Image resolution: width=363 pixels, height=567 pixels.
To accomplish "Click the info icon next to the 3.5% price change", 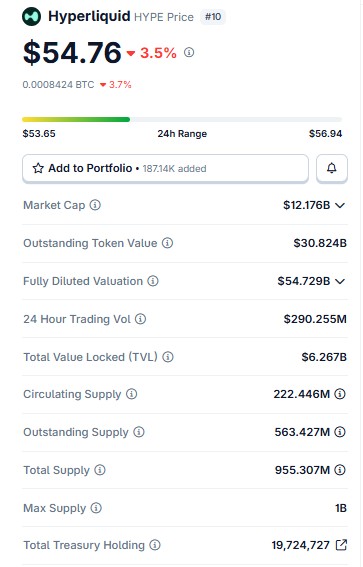I will coord(189,52).
